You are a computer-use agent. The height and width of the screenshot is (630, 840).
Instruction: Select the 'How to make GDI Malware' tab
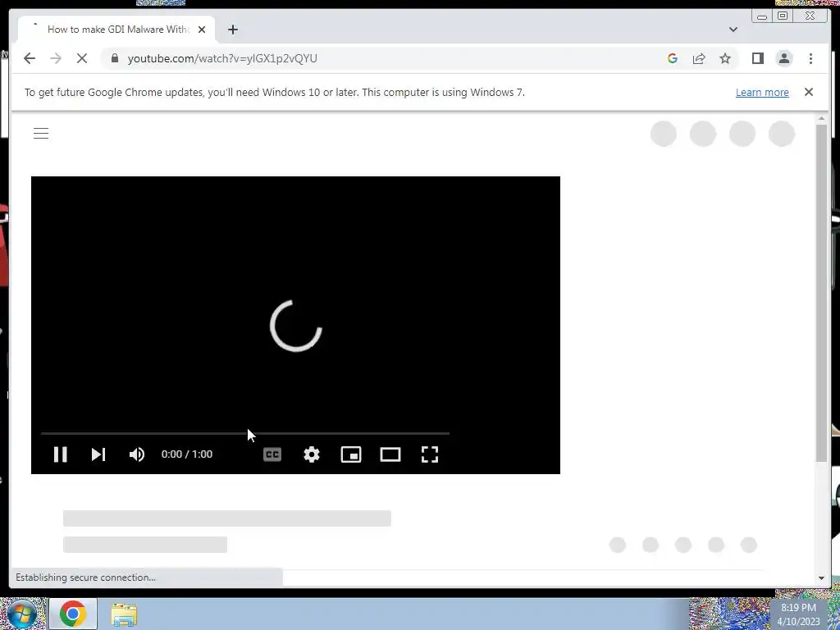click(x=116, y=30)
